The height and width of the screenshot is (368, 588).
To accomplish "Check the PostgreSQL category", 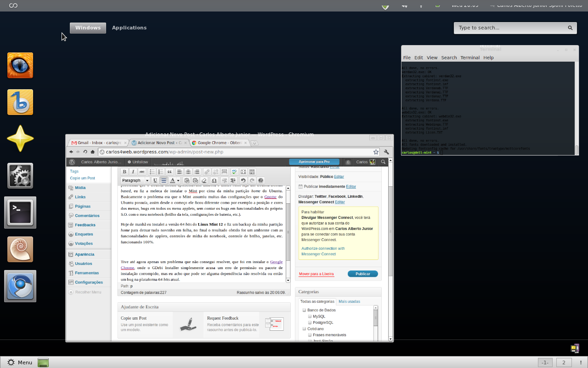I will tap(310, 322).
